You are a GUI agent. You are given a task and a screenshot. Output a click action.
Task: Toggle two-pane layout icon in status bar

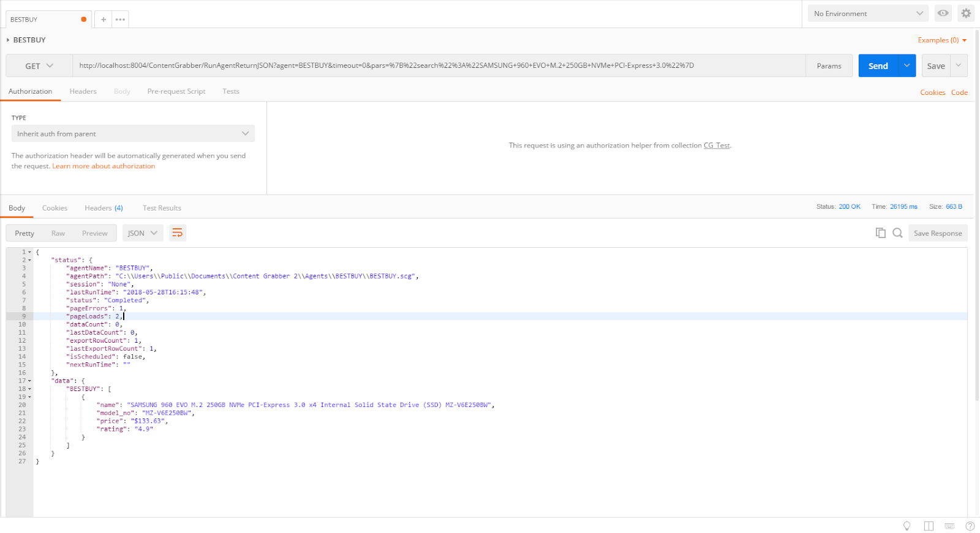coord(929,526)
